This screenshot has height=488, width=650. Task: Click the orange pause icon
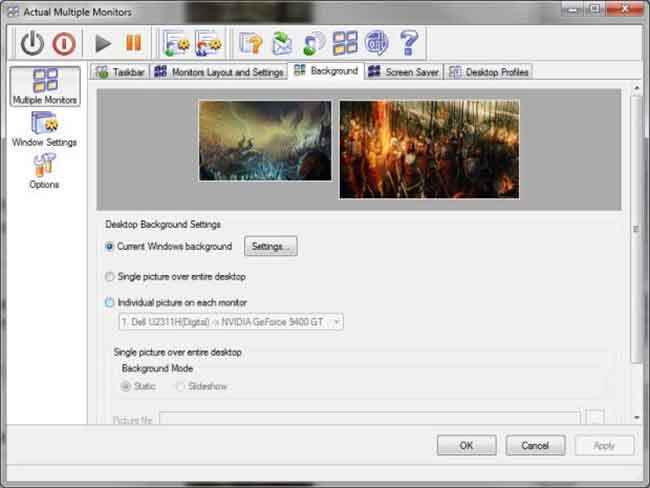[x=133, y=43]
